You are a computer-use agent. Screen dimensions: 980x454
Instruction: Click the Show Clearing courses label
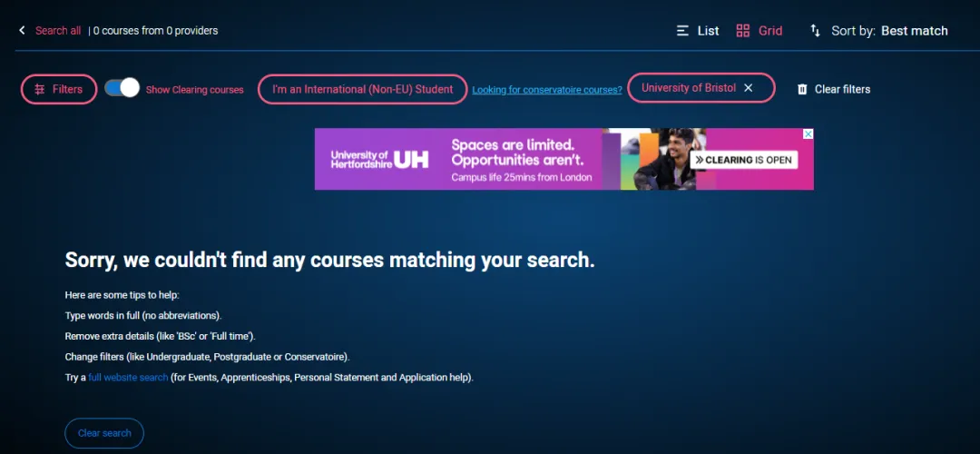[x=194, y=90]
